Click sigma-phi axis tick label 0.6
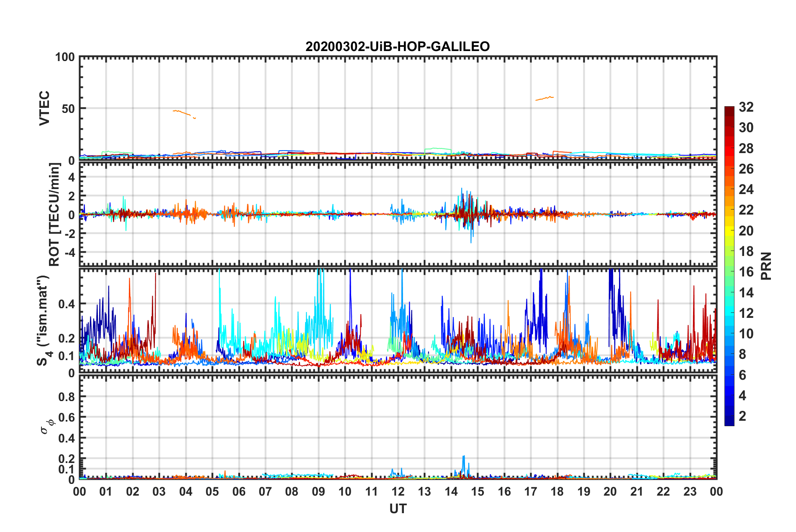 pos(67,417)
